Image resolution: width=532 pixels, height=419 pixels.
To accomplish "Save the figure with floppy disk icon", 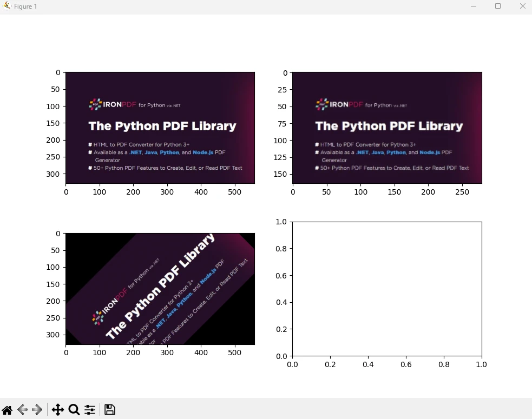I will point(109,410).
